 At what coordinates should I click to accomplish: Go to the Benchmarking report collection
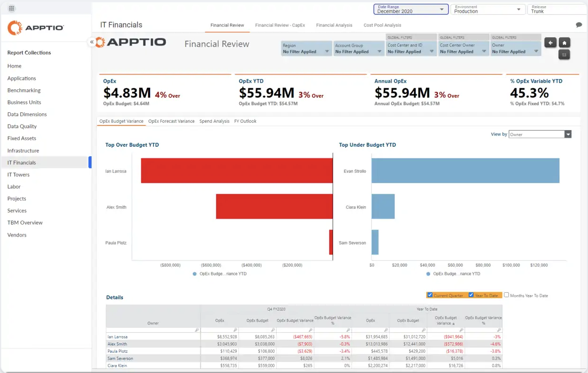(x=24, y=90)
